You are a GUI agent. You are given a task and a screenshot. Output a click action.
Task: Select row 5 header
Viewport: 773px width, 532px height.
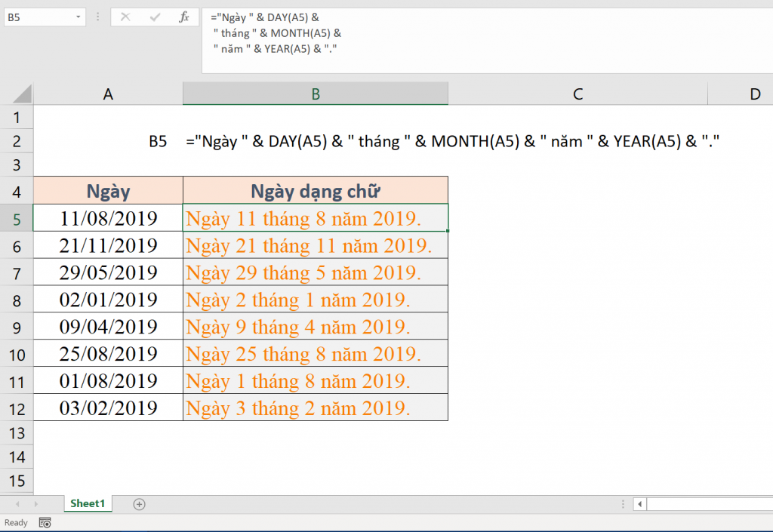click(17, 219)
